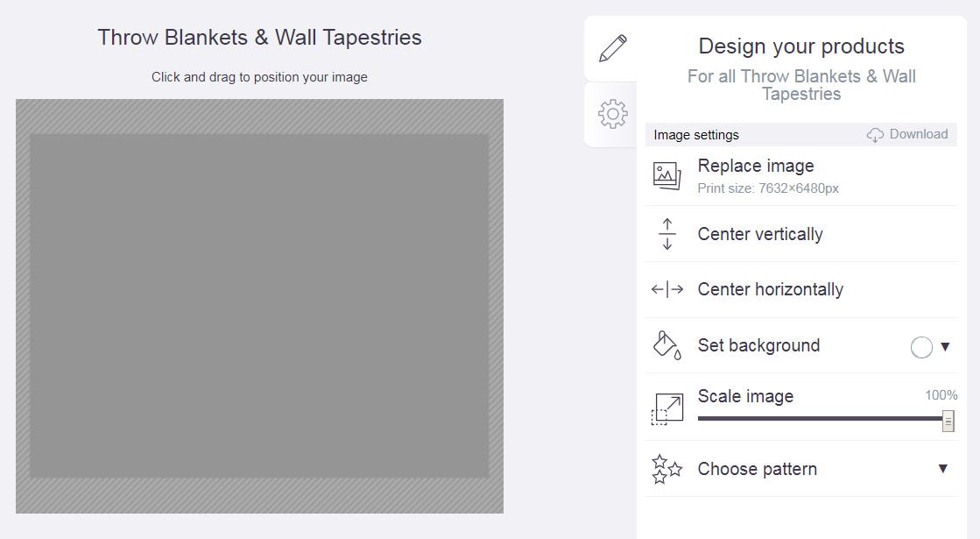Click the Scale image resize icon
Viewport: 980px width, 539px height.
pos(666,409)
